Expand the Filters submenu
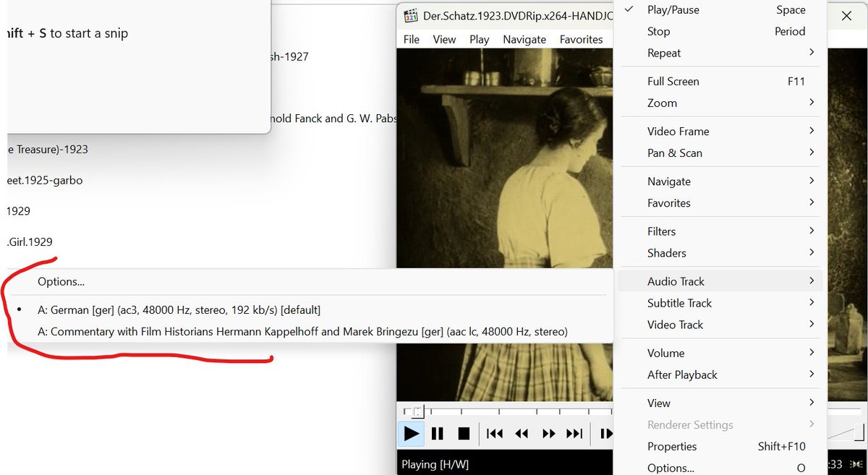The width and height of the screenshot is (868, 475). click(x=720, y=231)
